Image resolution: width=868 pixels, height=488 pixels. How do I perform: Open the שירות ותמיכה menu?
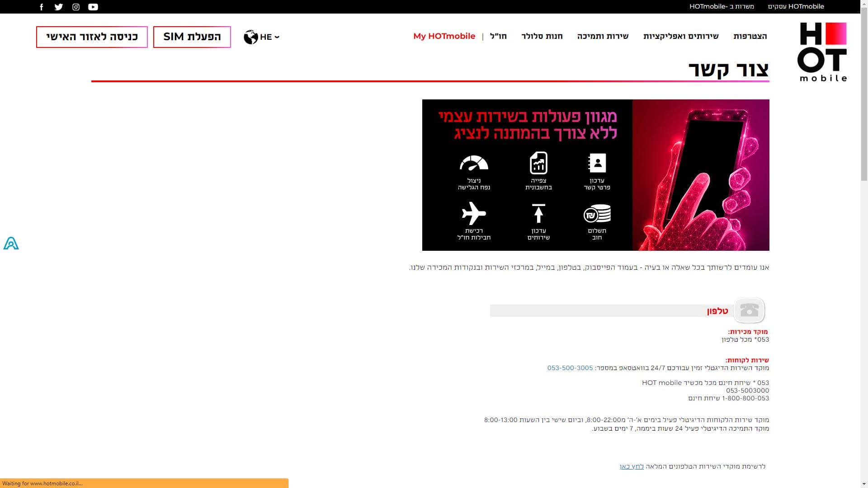click(x=603, y=36)
